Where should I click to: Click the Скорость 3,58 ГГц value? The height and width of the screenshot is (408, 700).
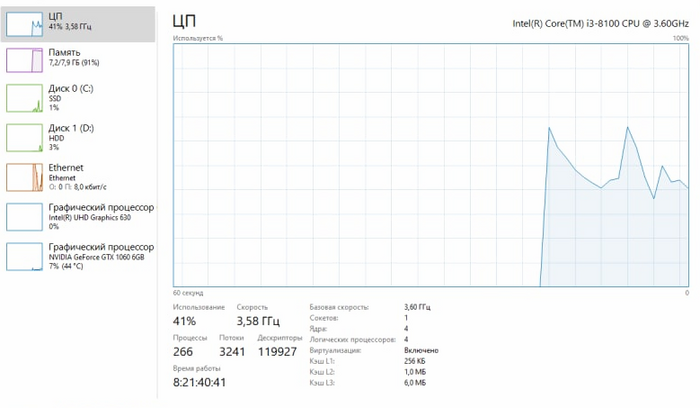point(258,321)
